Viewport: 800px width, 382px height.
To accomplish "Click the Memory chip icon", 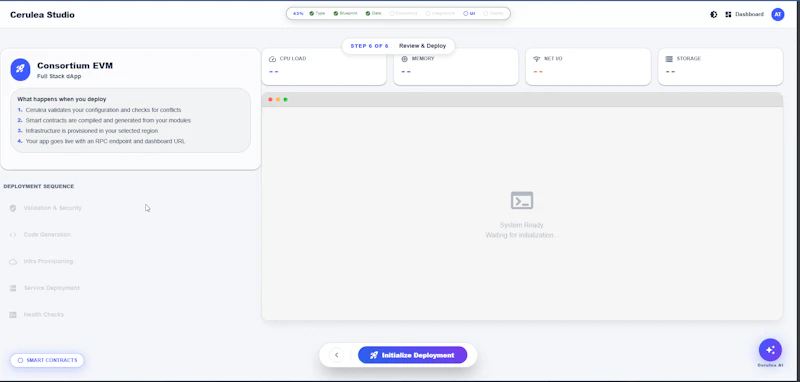I will click(x=405, y=59).
